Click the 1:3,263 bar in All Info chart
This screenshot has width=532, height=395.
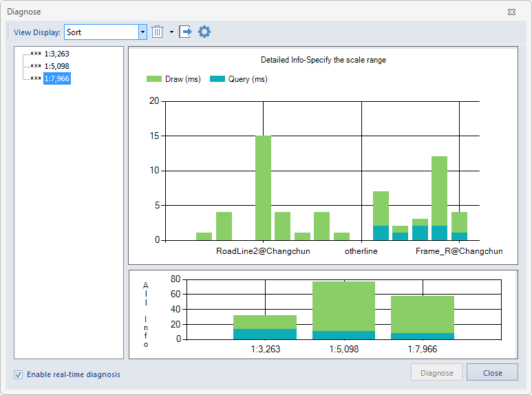point(265,327)
